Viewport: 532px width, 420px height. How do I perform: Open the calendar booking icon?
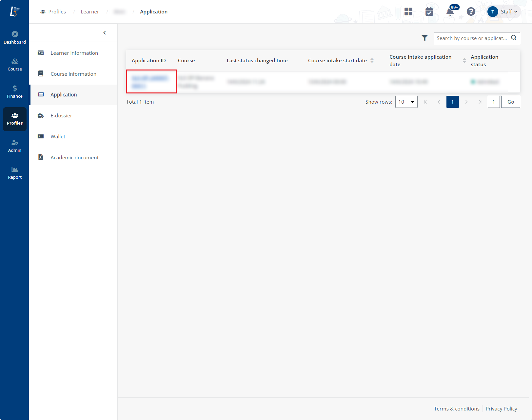click(x=429, y=11)
